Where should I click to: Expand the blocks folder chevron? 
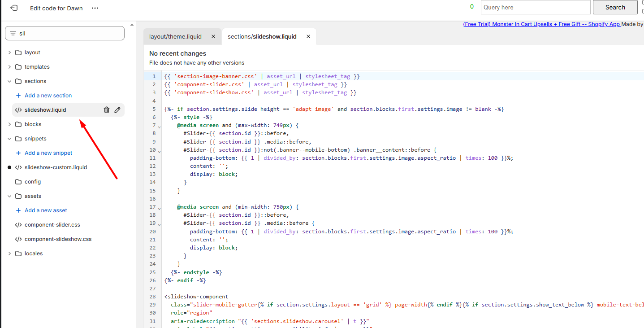pyautogui.click(x=9, y=124)
